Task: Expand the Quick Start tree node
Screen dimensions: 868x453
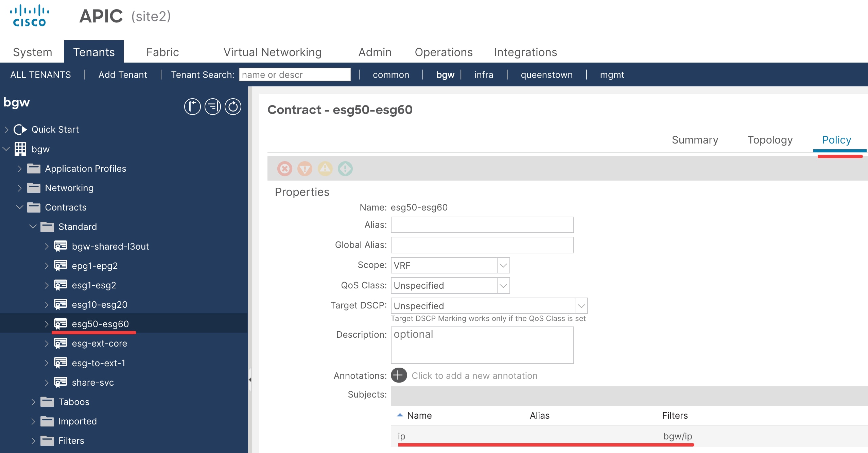Action: coord(6,130)
